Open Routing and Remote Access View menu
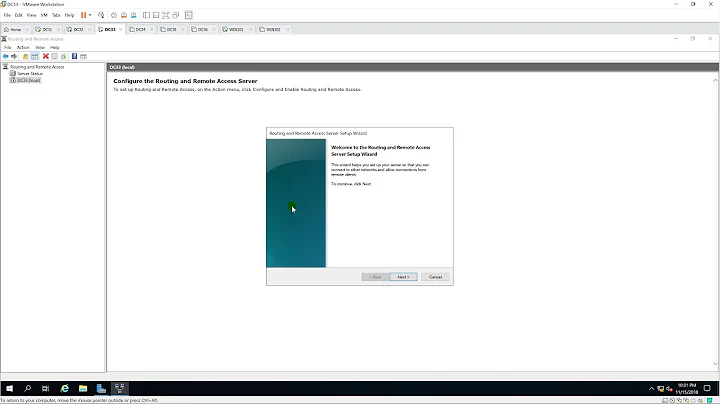This screenshot has width=720, height=404. [40, 47]
